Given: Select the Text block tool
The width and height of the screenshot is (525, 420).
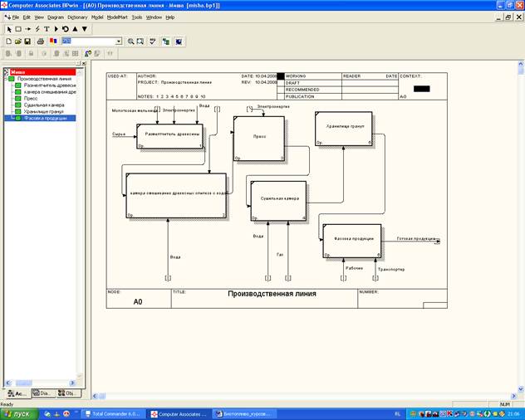Looking at the screenshot, I should pyautogui.click(x=47, y=29).
